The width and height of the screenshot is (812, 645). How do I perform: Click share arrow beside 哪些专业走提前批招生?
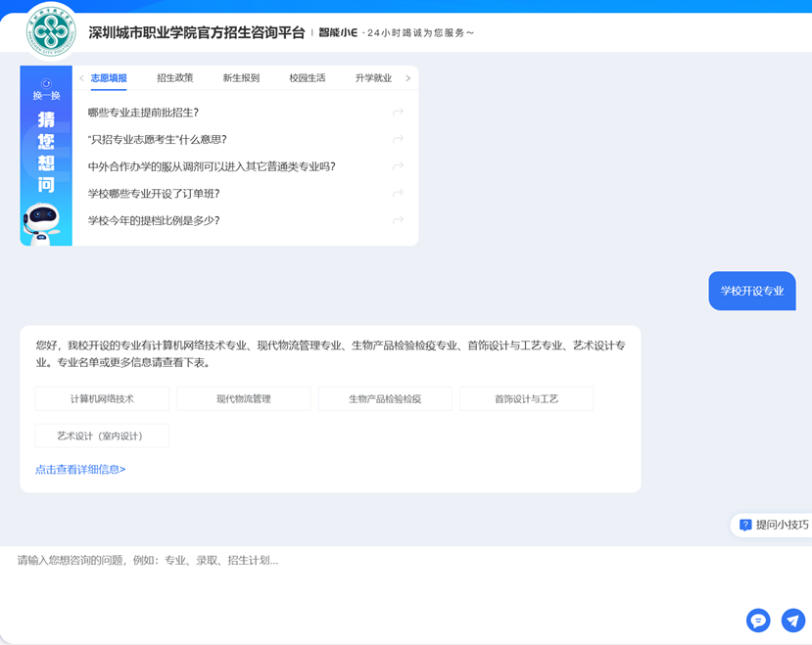[x=398, y=113]
